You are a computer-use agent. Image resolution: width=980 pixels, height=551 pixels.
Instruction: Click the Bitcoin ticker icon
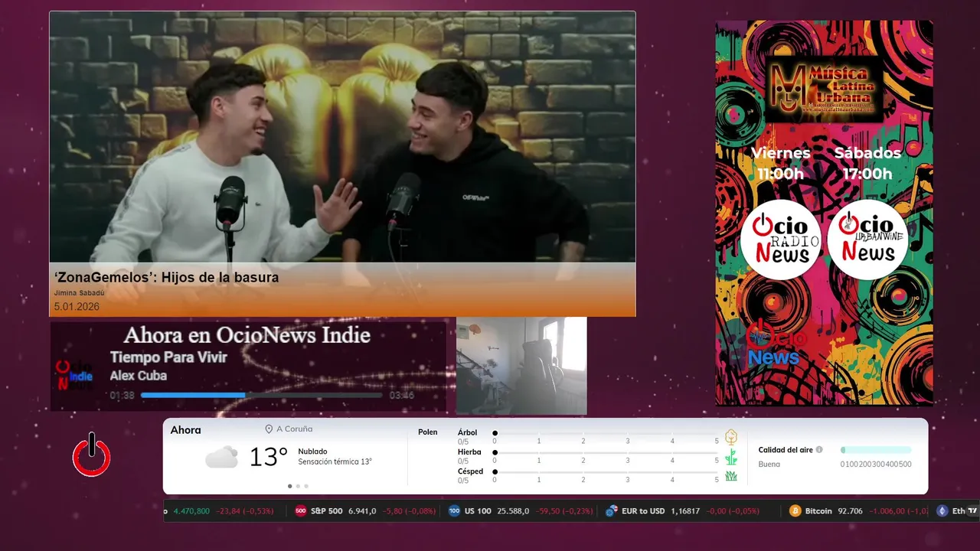[x=795, y=511]
